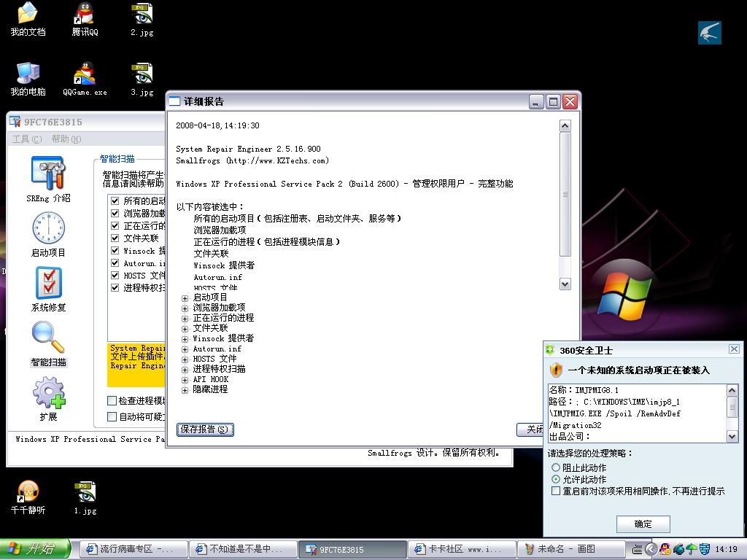Click the 保存报告 button

205,429
